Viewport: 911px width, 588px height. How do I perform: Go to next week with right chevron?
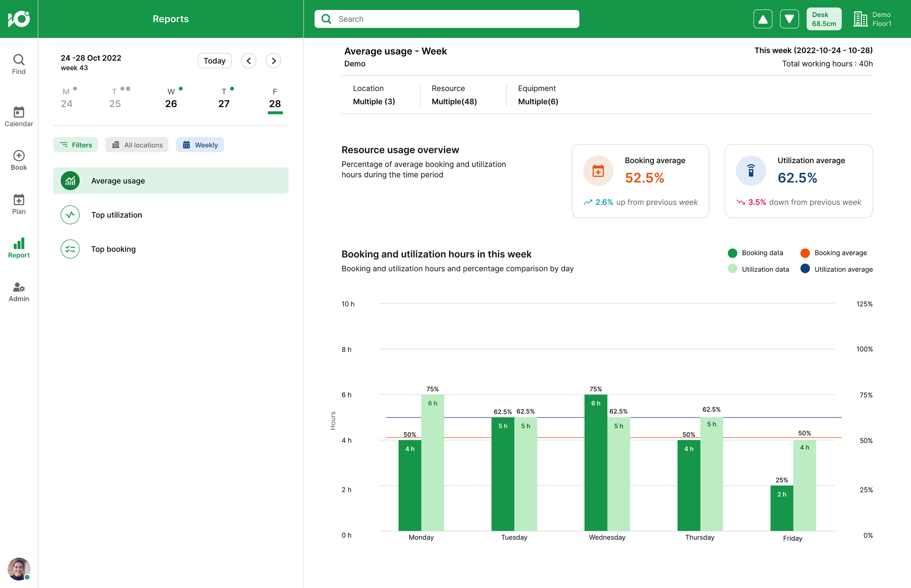273,61
